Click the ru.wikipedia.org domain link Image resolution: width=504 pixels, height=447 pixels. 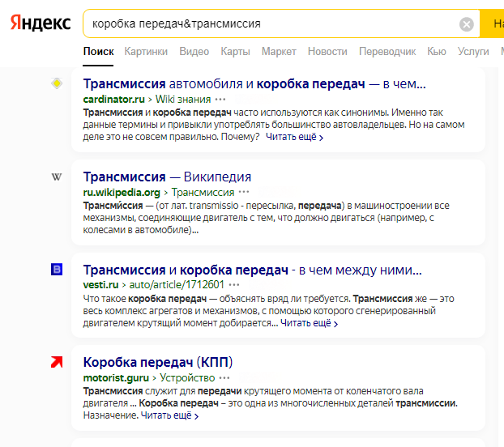pyautogui.click(x=122, y=193)
